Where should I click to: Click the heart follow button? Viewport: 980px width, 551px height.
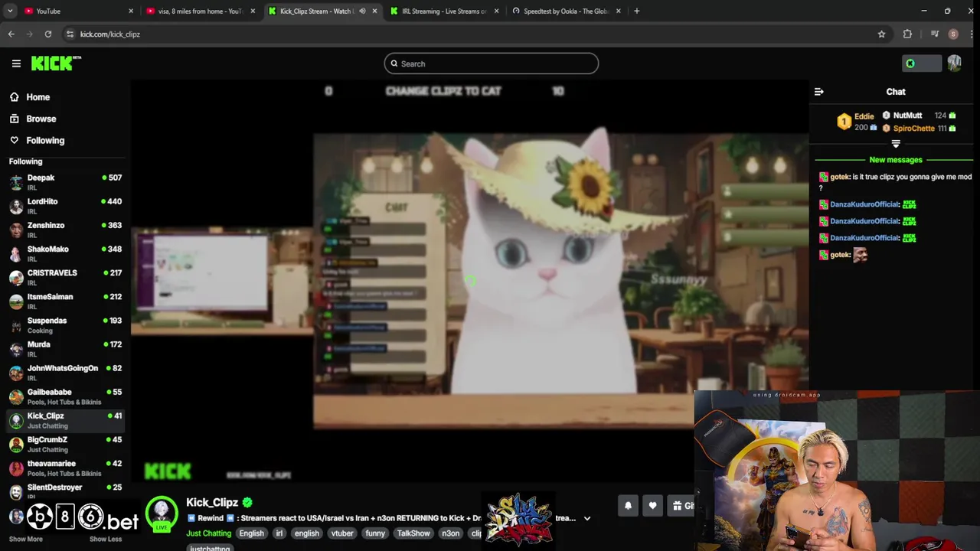click(652, 505)
